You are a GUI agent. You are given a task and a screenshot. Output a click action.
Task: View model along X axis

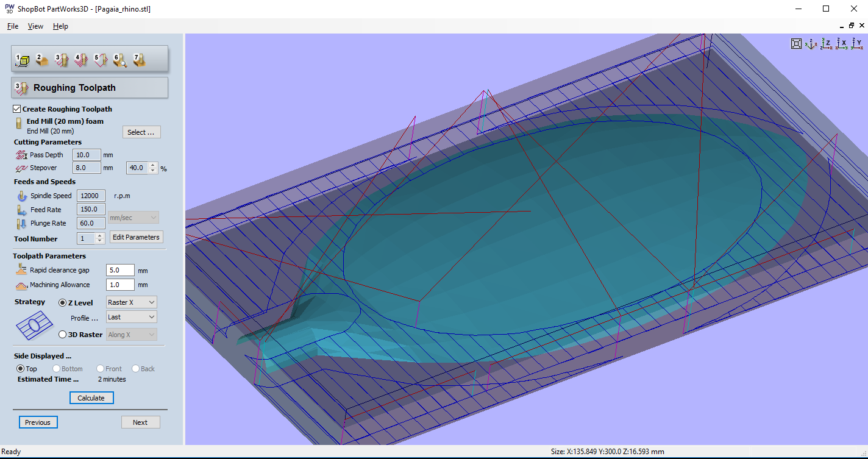tap(842, 43)
